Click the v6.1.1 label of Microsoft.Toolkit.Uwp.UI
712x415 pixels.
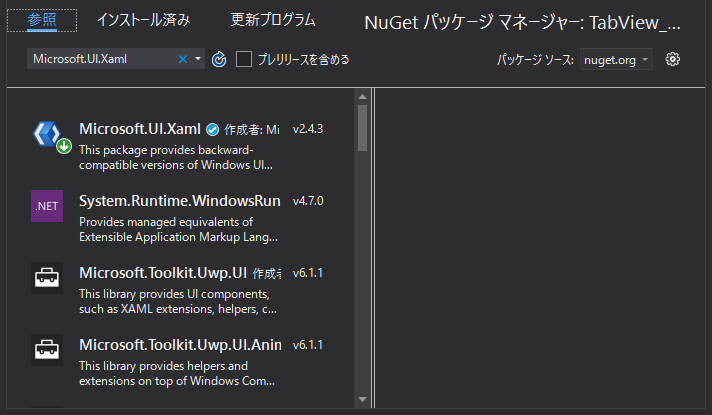[x=308, y=273]
